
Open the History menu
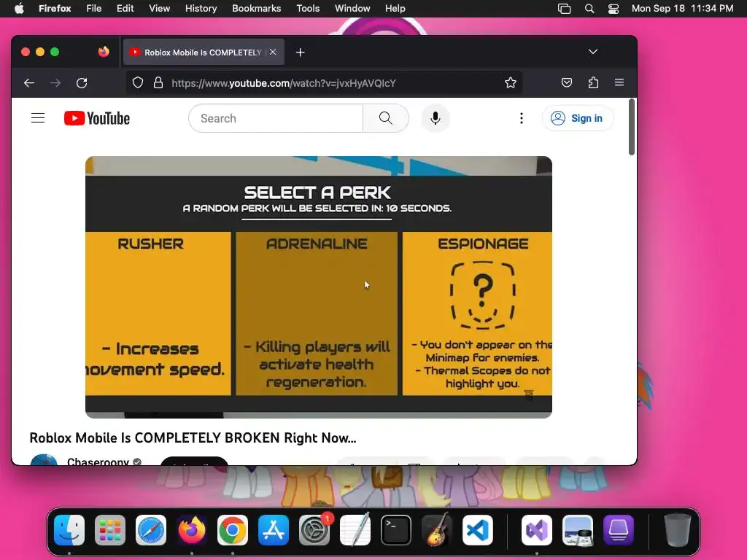[x=201, y=9]
